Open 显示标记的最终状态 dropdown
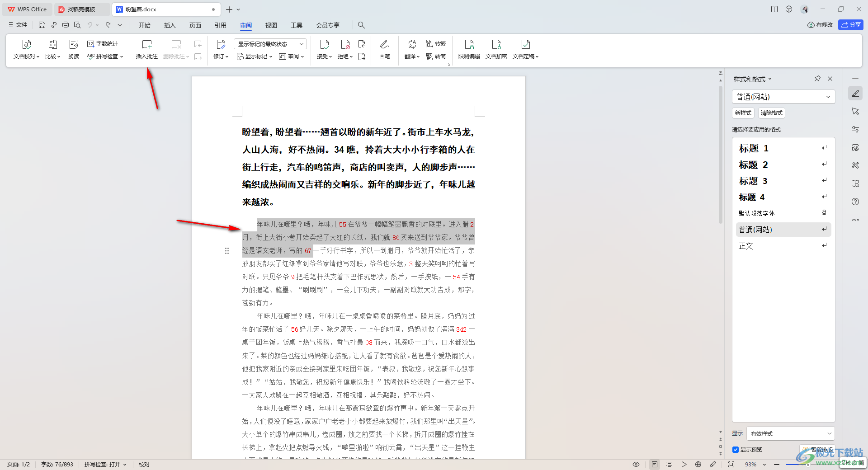This screenshot has height=470, width=868. click(270, 44)
